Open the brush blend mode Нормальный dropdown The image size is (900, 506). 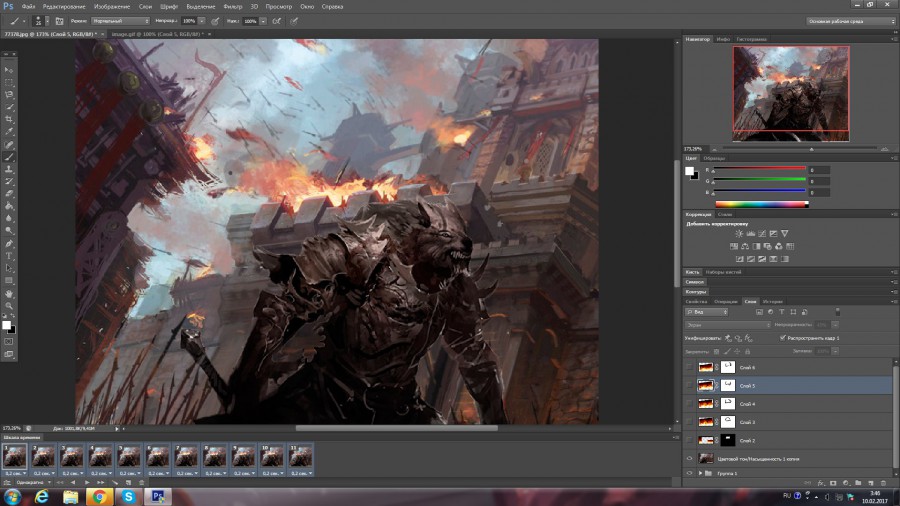click(x=120, y=20)
